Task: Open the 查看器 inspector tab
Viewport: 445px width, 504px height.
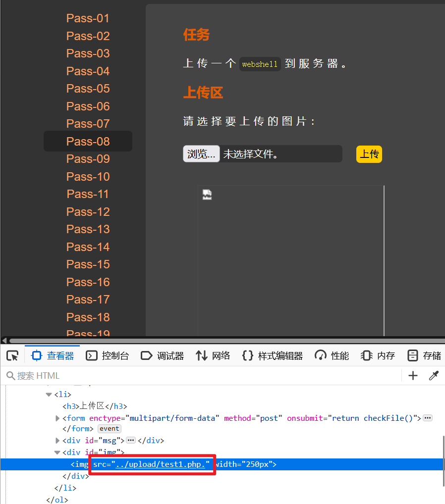Action: (53, 355)
